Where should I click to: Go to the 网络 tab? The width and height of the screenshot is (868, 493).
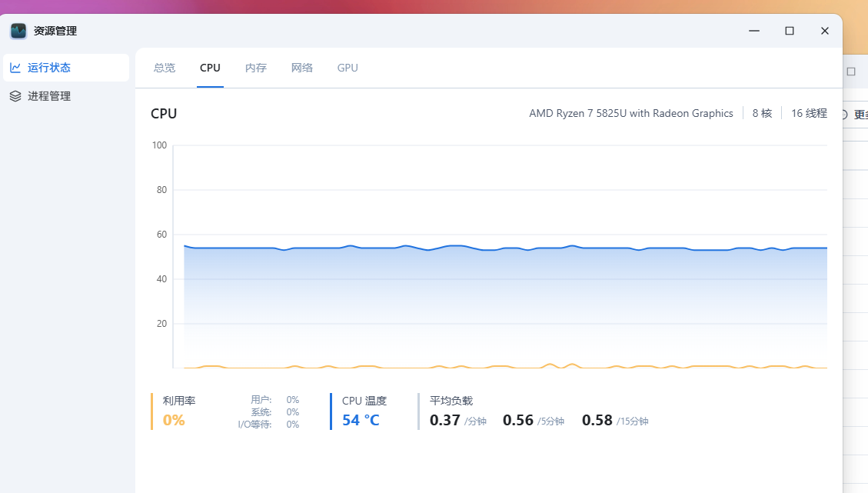tap(302, 68)
